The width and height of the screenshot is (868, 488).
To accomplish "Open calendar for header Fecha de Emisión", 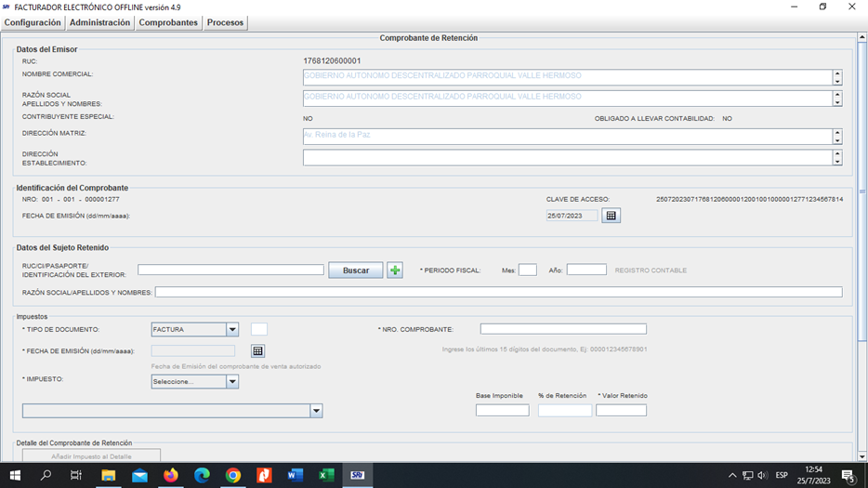I will point(611,216).
